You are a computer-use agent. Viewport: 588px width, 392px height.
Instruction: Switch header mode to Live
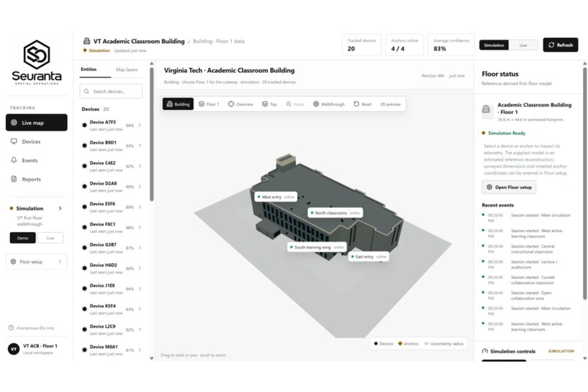coord(523,45)
